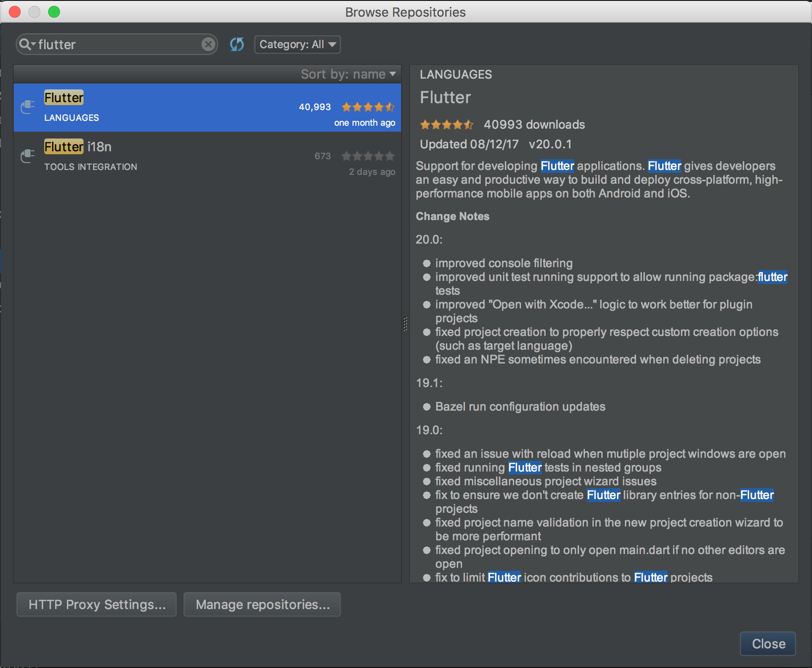The image size is (812, 668).
Task: Select the Flutter Languages plugin entry
Action: point(197,107)
